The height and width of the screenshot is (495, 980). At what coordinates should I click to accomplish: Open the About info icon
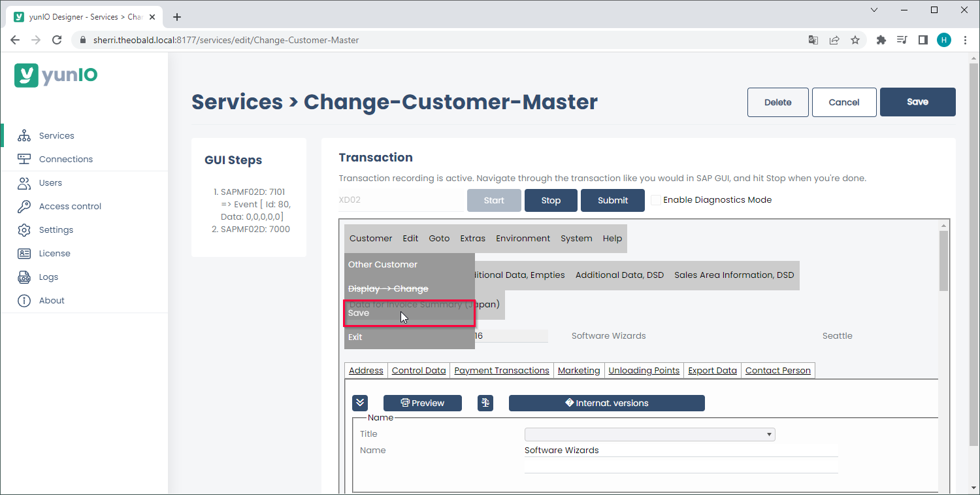point(24,301)
